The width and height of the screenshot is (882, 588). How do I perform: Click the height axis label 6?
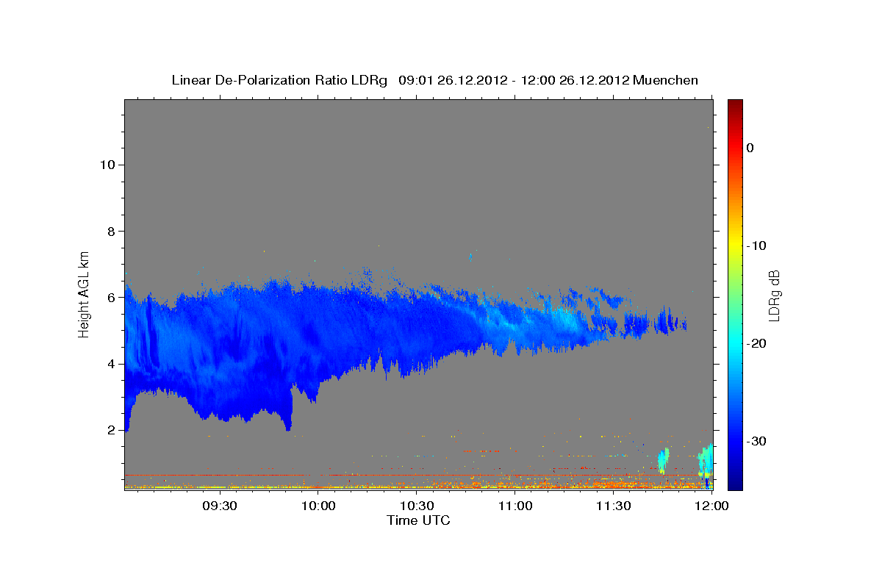[112, 298]
